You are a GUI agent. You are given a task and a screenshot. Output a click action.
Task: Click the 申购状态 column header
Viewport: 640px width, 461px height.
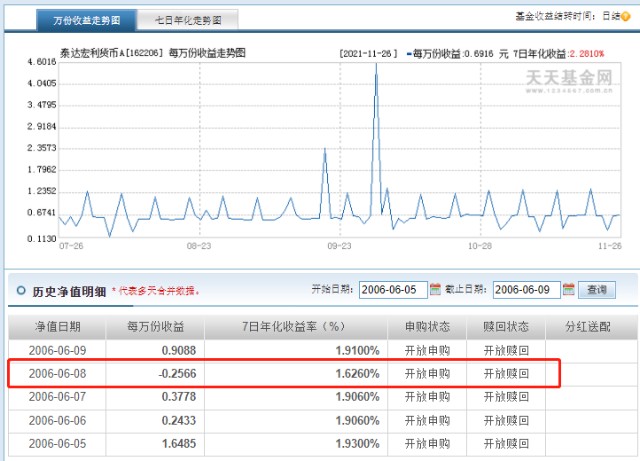(427, 327)
